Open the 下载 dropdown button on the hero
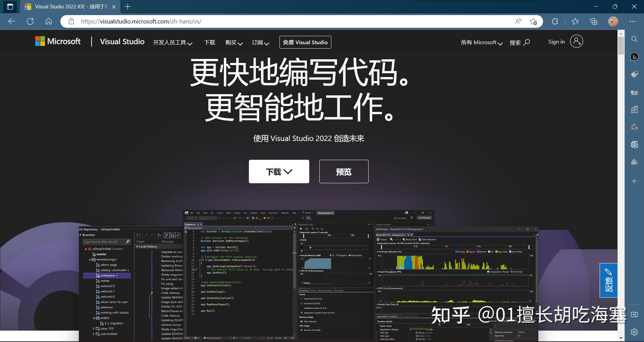The height and width of the screenshot is (342, 644). (x=279, y=171)
